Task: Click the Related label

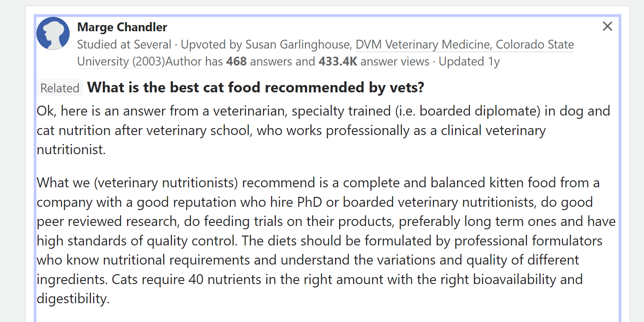Action: [x=60, y=88]
